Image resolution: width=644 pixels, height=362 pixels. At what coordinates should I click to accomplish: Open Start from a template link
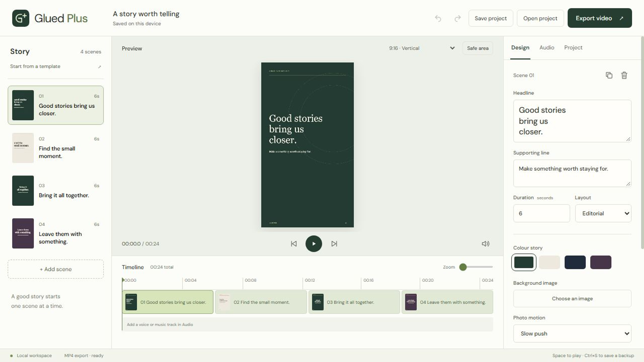[x=56, y=66]
